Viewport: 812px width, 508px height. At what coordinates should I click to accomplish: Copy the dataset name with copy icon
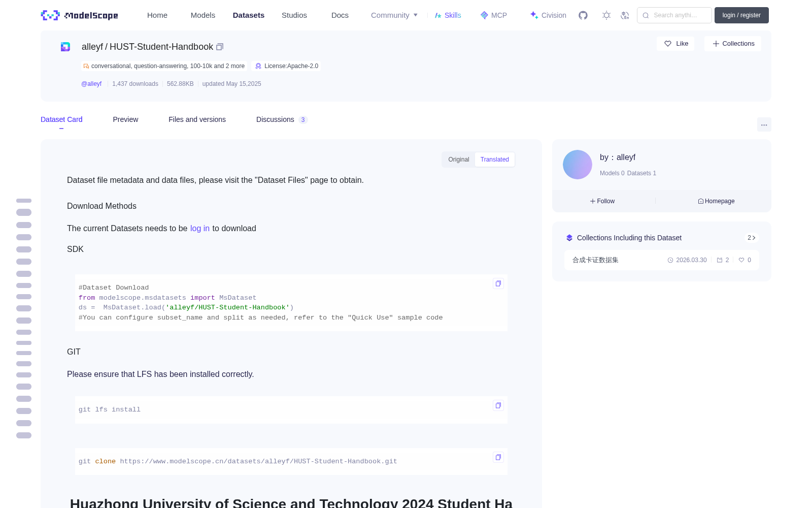click(x=220, y=47)
